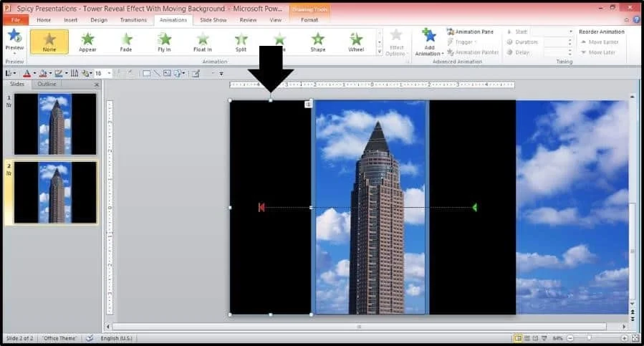Click Move Later in Reorder Animation
This screenshot has width=644, height=346.
598,52
